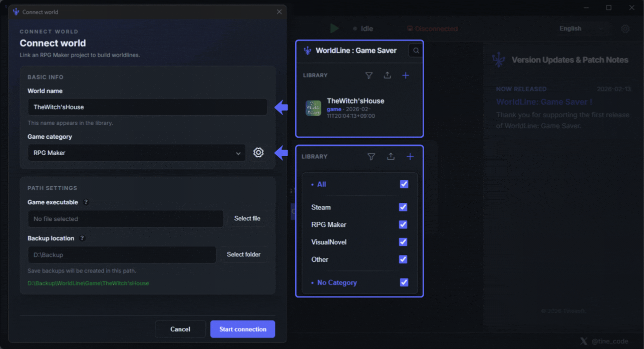Toggle the All filter checkbox

coord(404,184)
